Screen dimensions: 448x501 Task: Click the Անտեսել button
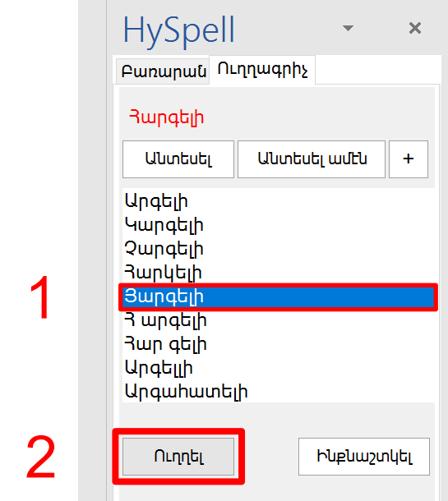[178, 159]
